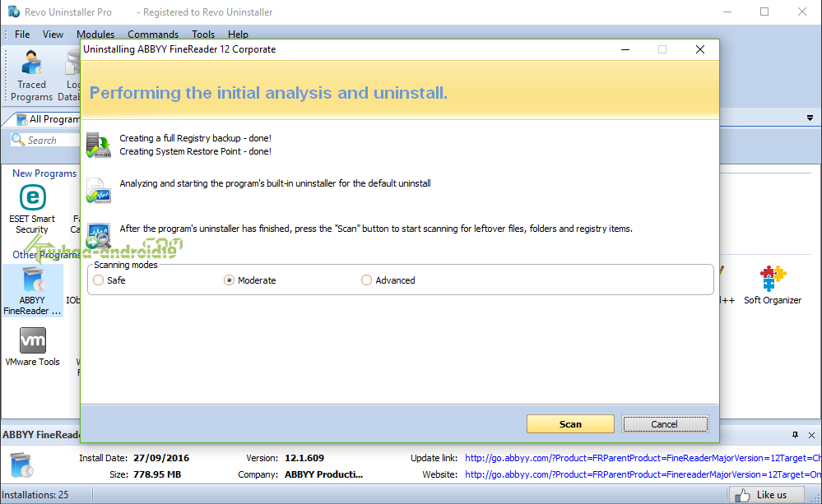Open the View menu
Viewport: 822px width, 504px height.
pyautogui.click(x=53, y=34)
